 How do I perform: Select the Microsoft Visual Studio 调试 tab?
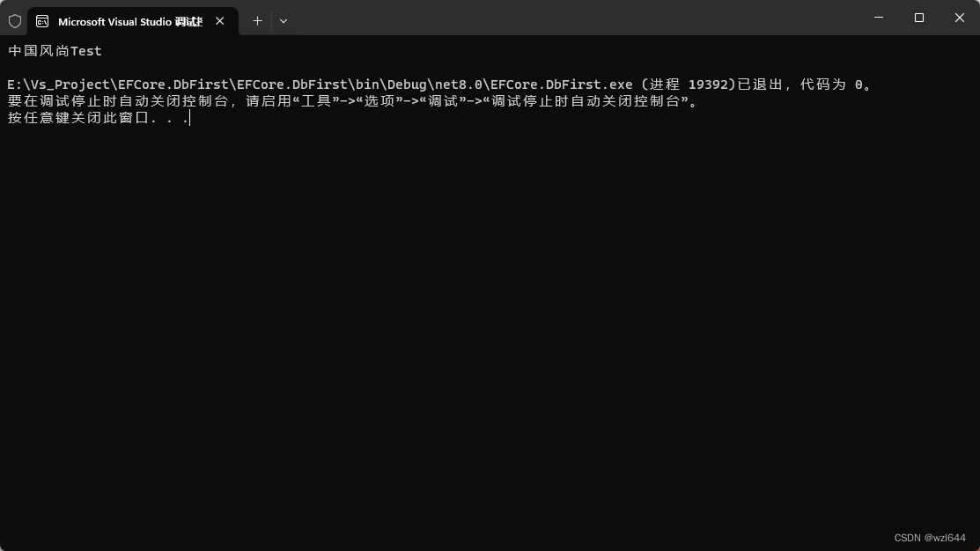[x=132, y=21]
